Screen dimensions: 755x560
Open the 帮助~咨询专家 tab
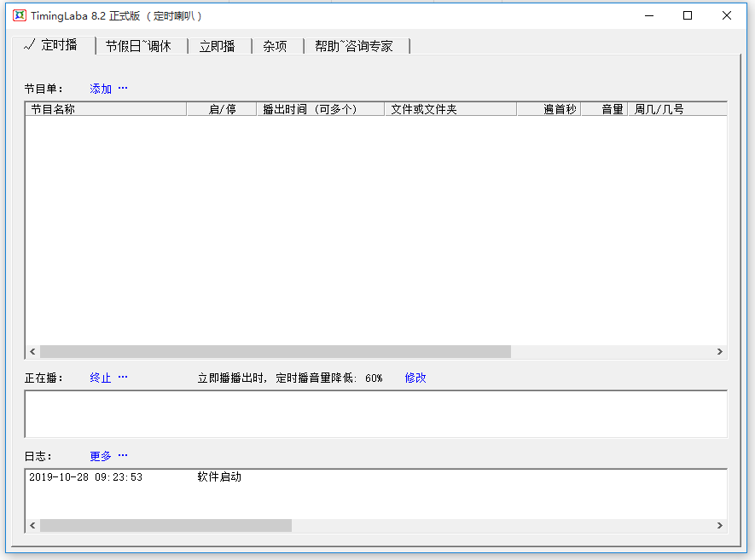[x=357, y=46]
